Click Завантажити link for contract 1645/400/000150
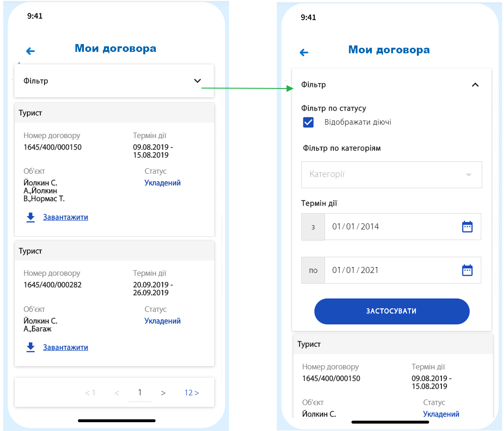The image size is (504, 431). [x=65, y=217]
